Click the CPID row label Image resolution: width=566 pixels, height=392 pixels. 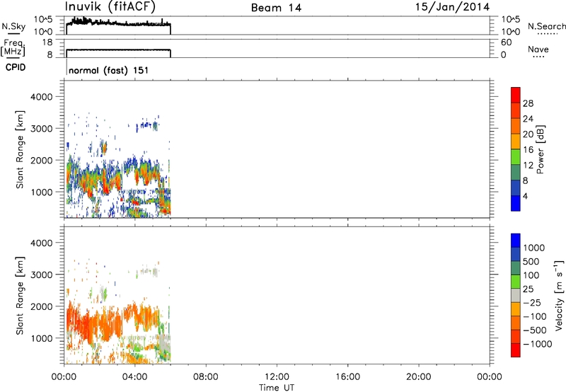(16, 67)
